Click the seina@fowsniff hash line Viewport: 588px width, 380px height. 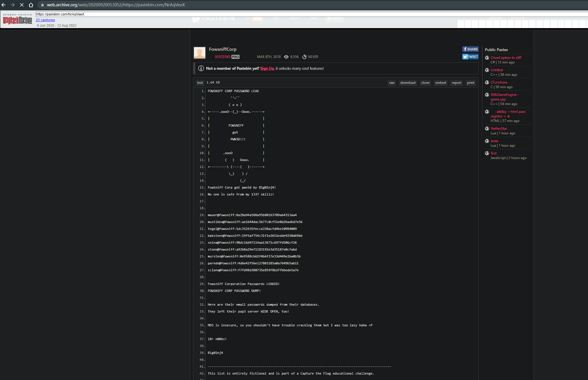point(252,243)
